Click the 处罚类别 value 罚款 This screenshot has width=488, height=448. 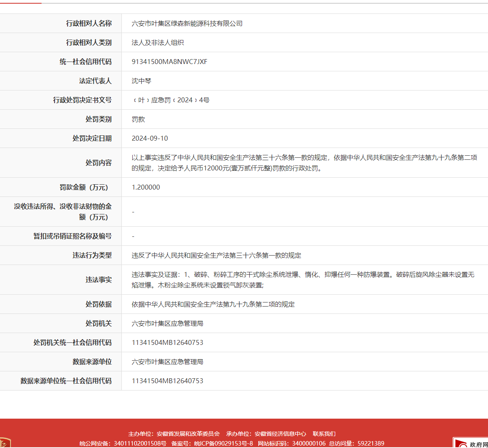(138, 119)
